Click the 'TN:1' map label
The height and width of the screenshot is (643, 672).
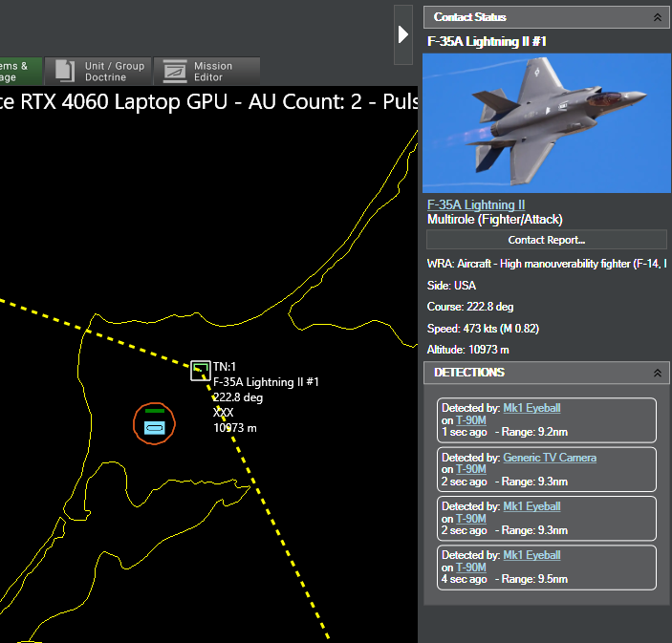tap(225, 367)
